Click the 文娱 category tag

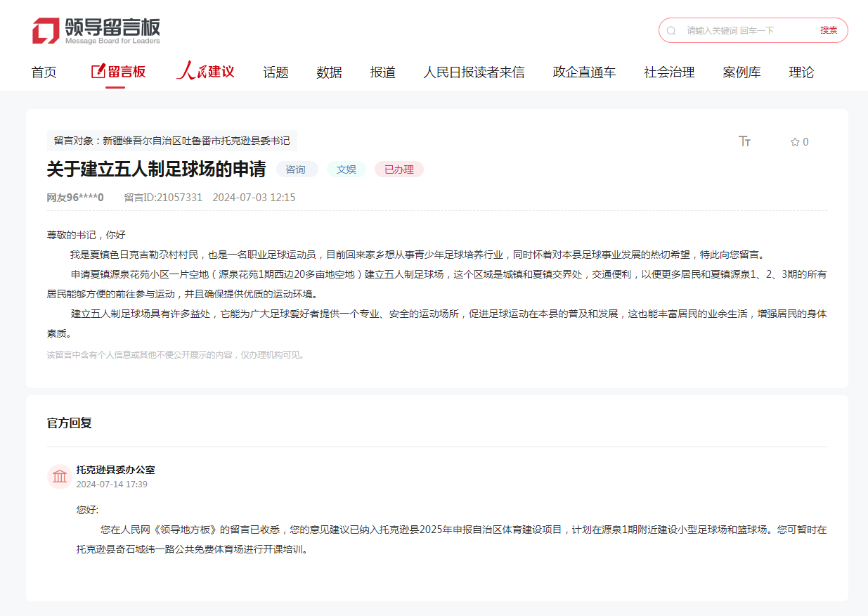[x=346, y=169]
